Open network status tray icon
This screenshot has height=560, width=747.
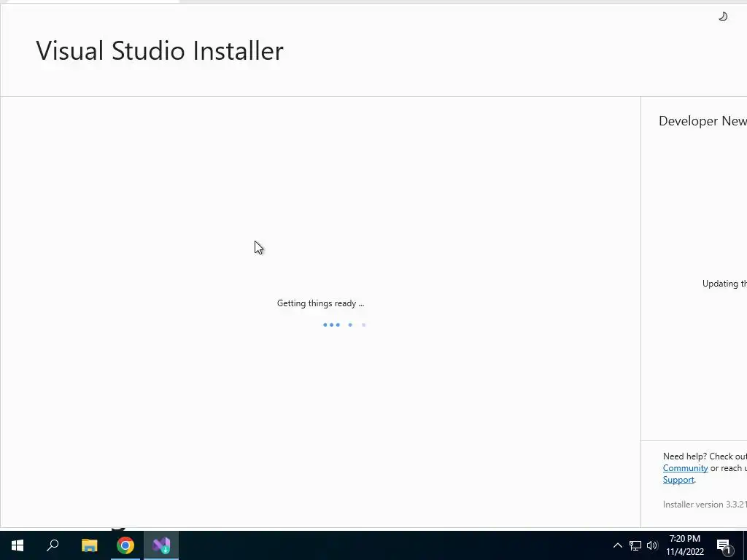pyautogui.click(x=635, y=545)
